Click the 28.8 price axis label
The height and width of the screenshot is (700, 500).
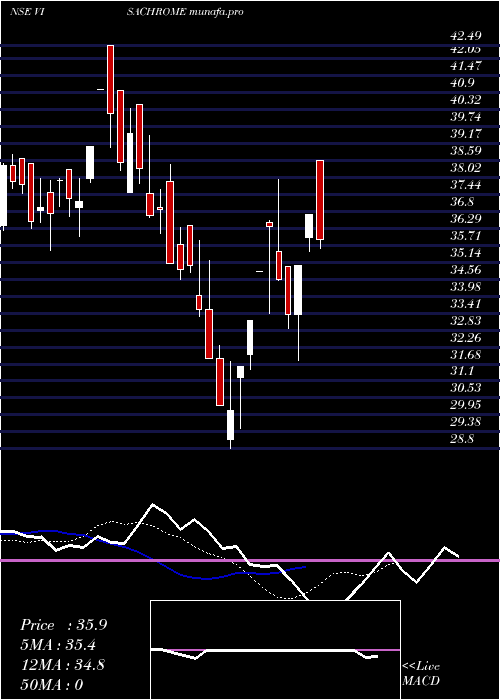click(462, 439)
